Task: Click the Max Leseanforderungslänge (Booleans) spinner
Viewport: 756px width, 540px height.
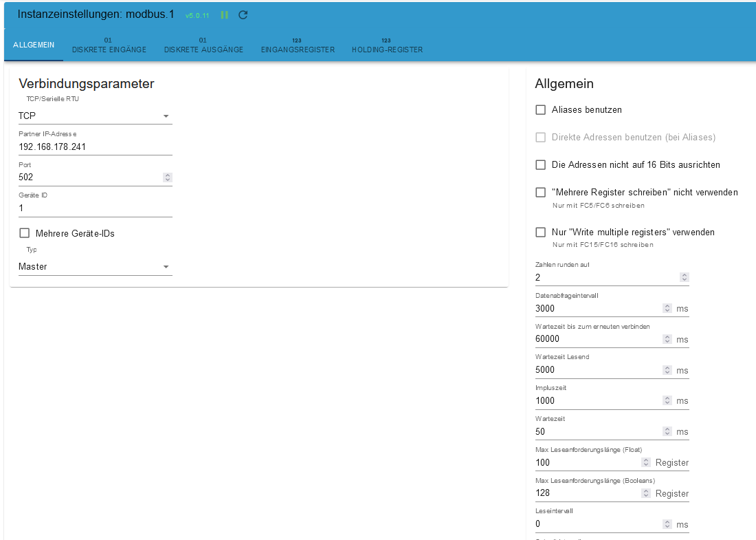Action: (646, 493)
